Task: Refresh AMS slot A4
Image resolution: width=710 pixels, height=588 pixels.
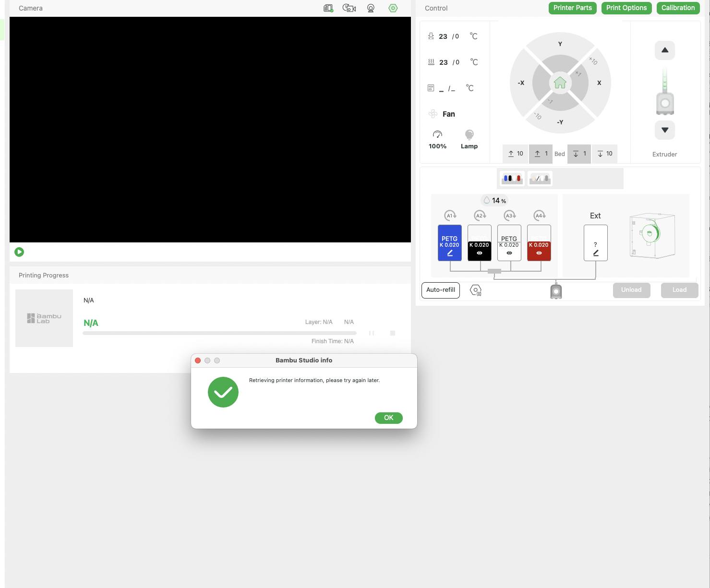Action: [x=539, y=216]
